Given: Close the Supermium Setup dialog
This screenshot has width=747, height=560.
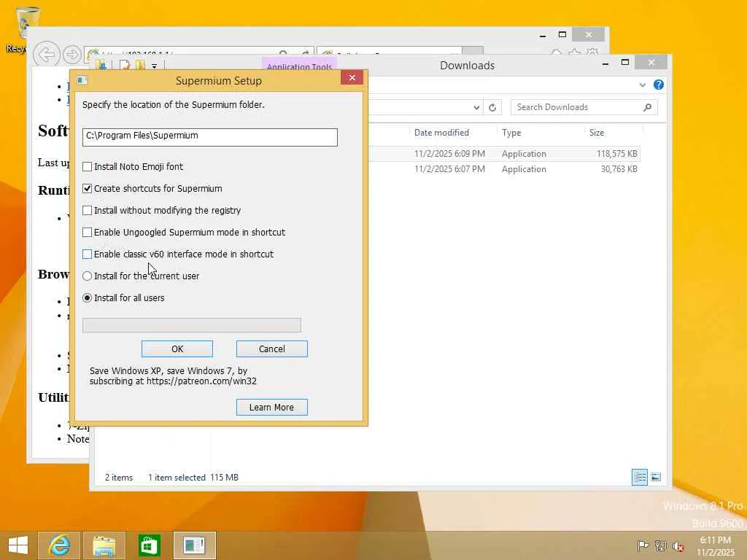Looking at the screenshot, I should (352, 78).
